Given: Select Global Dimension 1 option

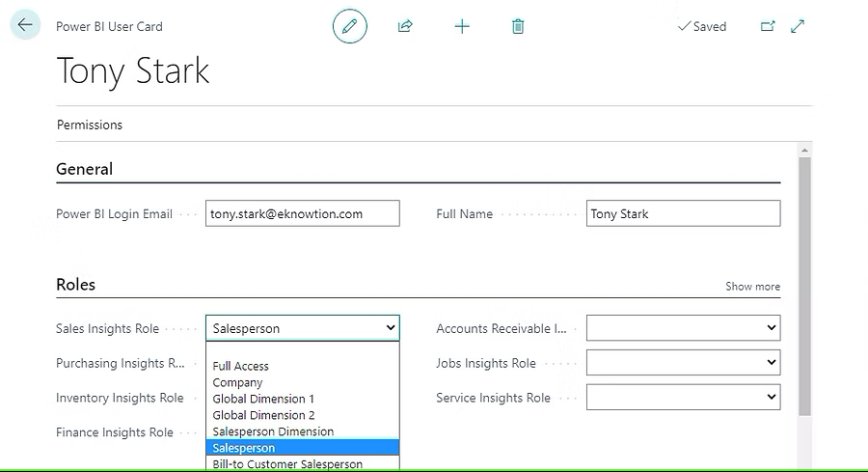Looking at the screenshot, I should [x=263, y=399].
